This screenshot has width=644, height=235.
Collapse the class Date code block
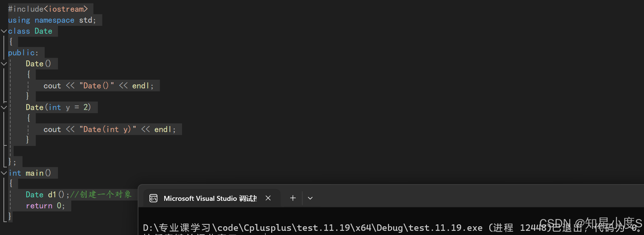[4, 31]
